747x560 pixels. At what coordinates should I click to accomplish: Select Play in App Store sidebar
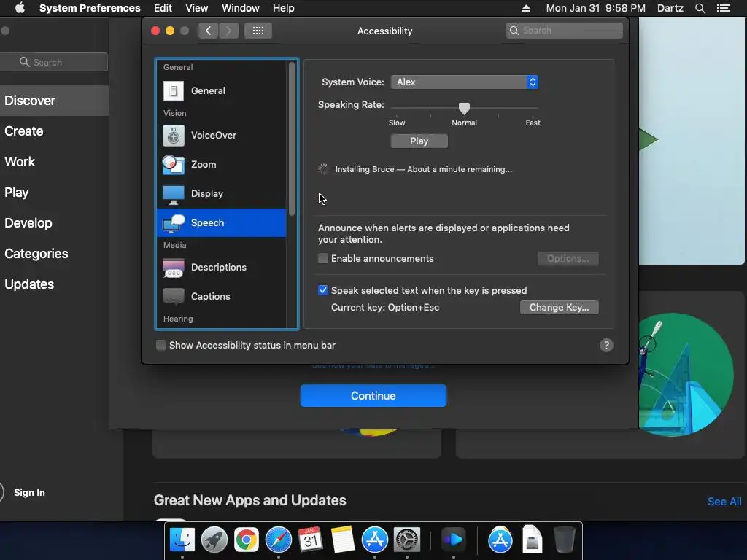coord(54,192)
